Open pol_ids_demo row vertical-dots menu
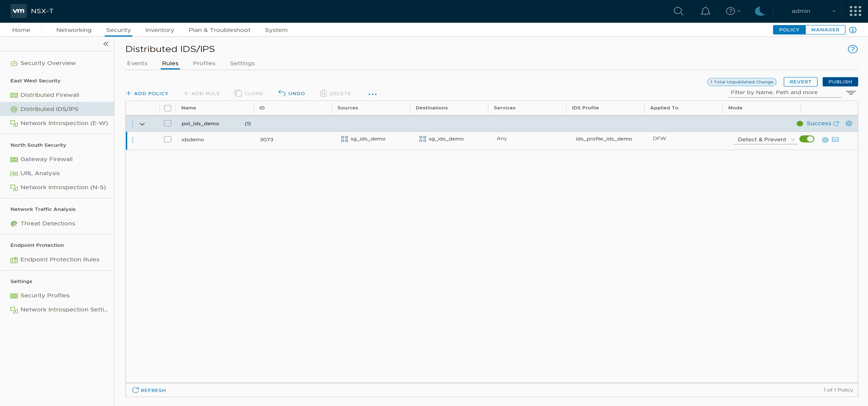Image resolution: width=868 pixels, height=406 pixels. pyautogui.click(x=133, y=124)
